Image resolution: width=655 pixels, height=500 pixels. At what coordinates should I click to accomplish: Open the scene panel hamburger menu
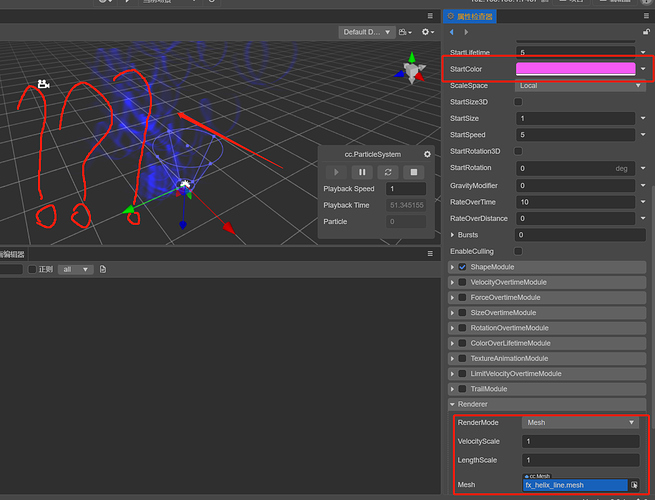(x=431, y=16)
